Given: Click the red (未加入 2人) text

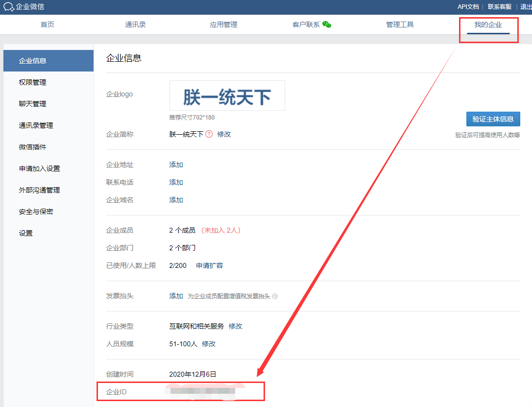Looking at the screenshot, I should pyautogui.click(x=220, y=230).
